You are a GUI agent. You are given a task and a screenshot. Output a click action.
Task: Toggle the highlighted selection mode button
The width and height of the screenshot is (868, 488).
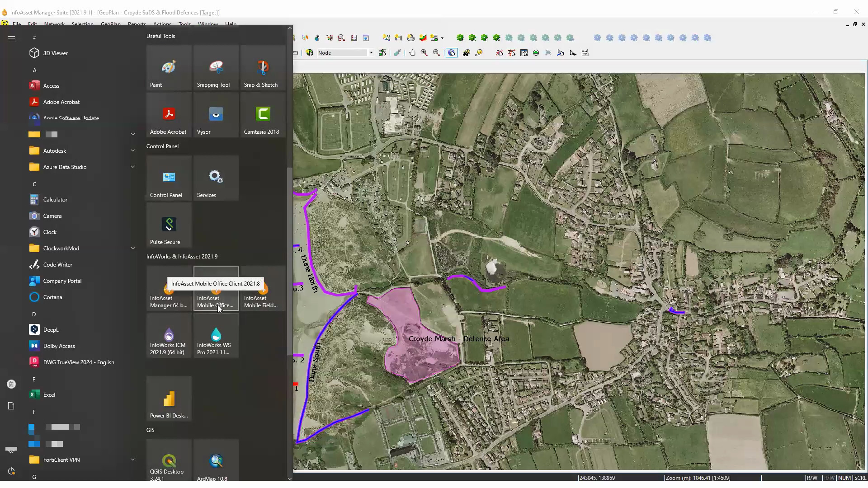[452, 52]
